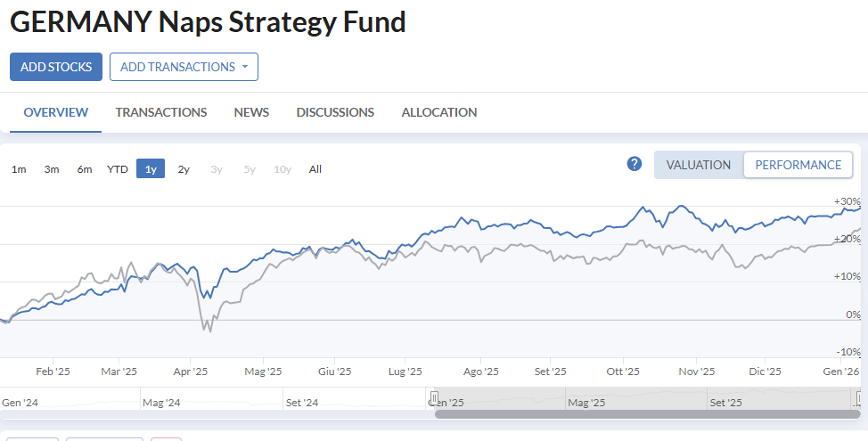The width and height of the screenshot is (868, 441).
Task: Select the YTD time range
Action: click(118, 168)
